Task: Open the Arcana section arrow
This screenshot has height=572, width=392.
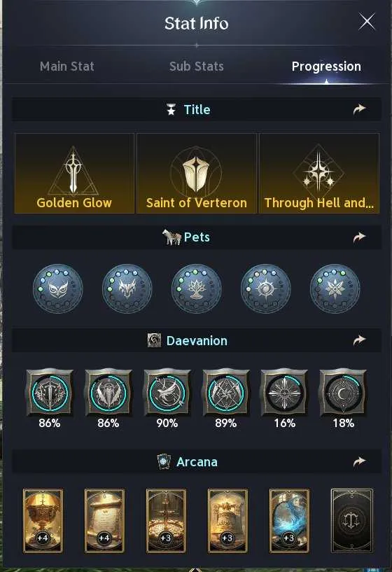Action: tap(359, 462)
